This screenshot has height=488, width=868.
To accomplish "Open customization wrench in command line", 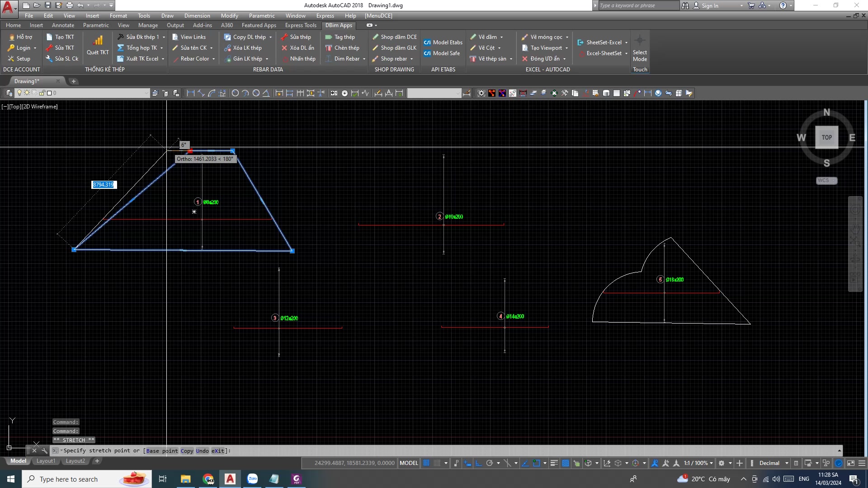I will pos(44,450).
